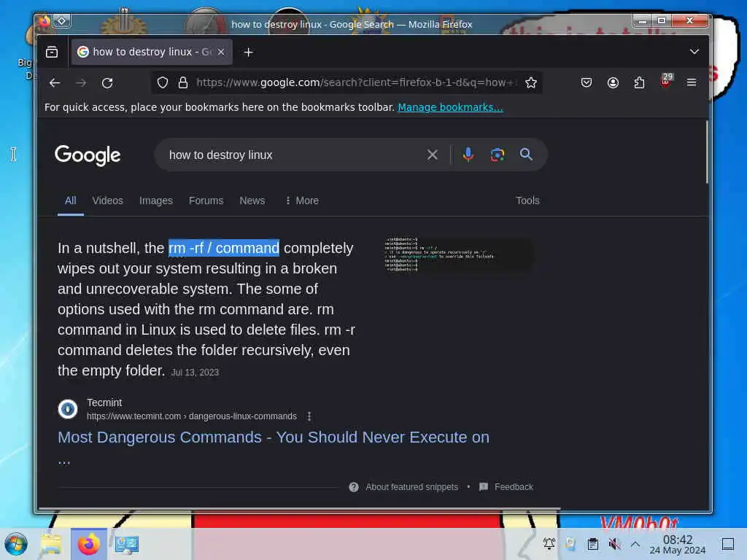Close the 'how to destroy linux' tab

tap(221, 52)
